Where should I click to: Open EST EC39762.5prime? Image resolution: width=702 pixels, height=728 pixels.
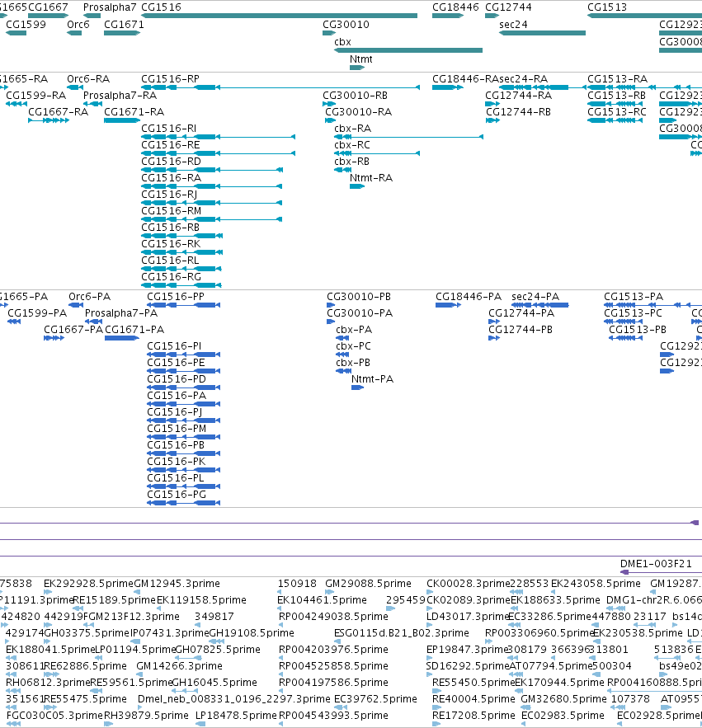(376, 699)
